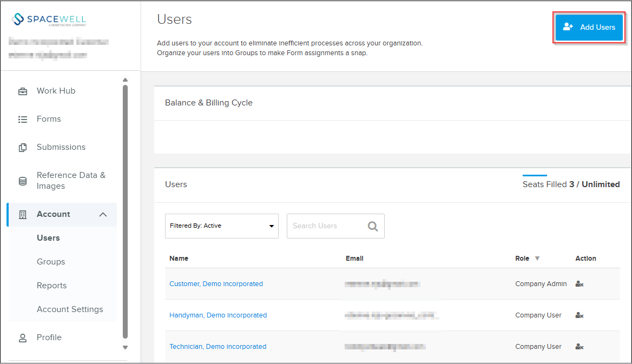Select Users under Account
The image size is (632, 364).
point(48,238)
